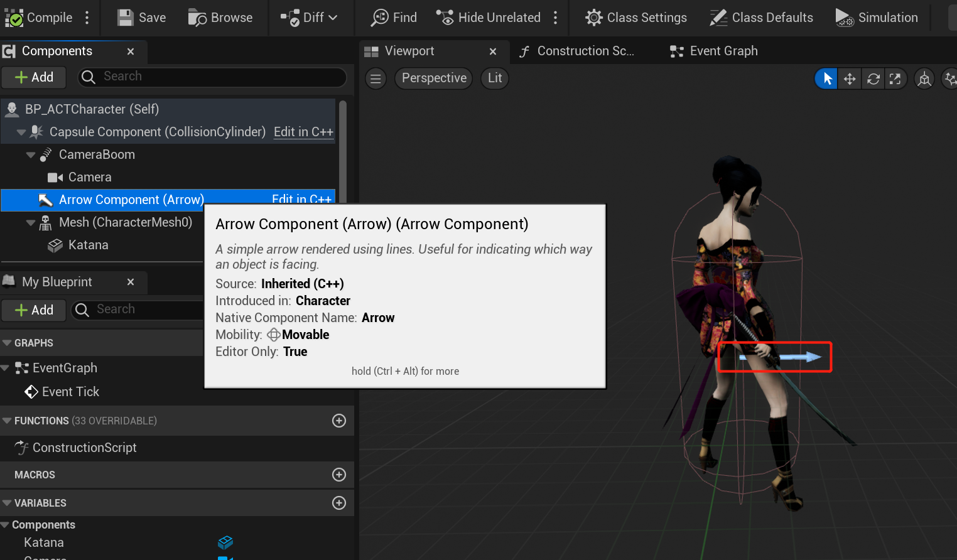This screenshot has width=957, height=560.
Task: Save the blueprint with the Save icon
Action: (x=126, y=18)
